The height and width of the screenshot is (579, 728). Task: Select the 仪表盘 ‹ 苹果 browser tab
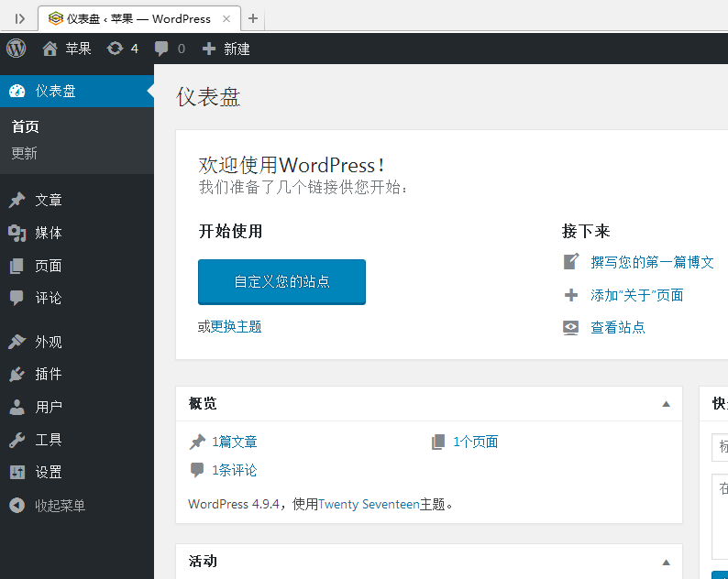tap(138, 18)
